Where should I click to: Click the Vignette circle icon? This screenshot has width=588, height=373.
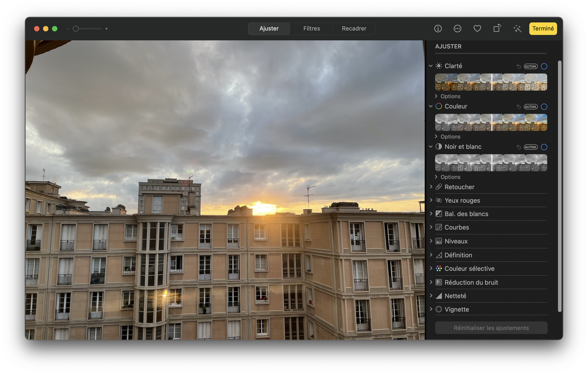click(439, 309)
